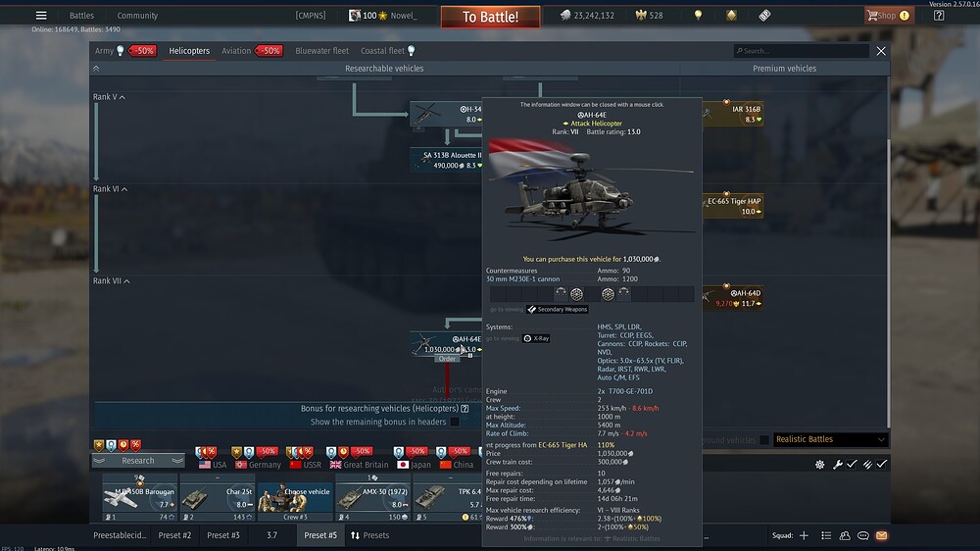The width and height of the screenshot is (980, 551).
Task: Click the vehicle search field
Action: 802,51
